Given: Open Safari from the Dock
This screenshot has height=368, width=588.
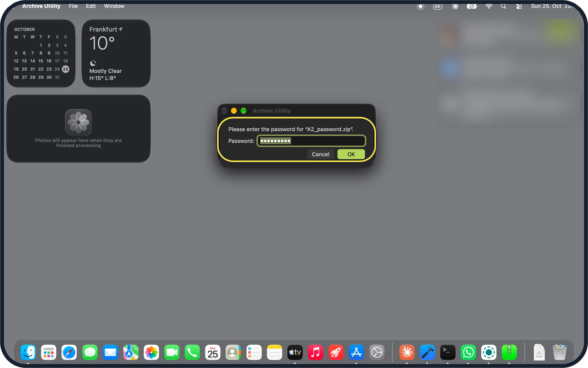Looking at the screenshot, I should pos(69,352).
